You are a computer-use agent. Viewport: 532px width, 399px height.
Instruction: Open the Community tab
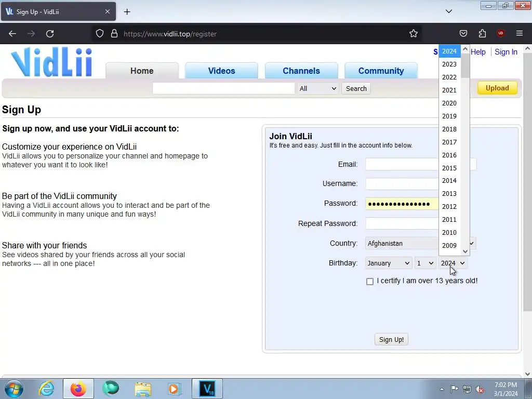(x=381, y=71)
